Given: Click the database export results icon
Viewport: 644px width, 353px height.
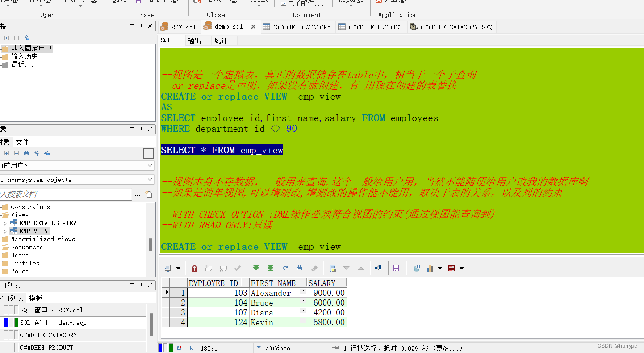Looking at the screenshot, I should [417, 268].
